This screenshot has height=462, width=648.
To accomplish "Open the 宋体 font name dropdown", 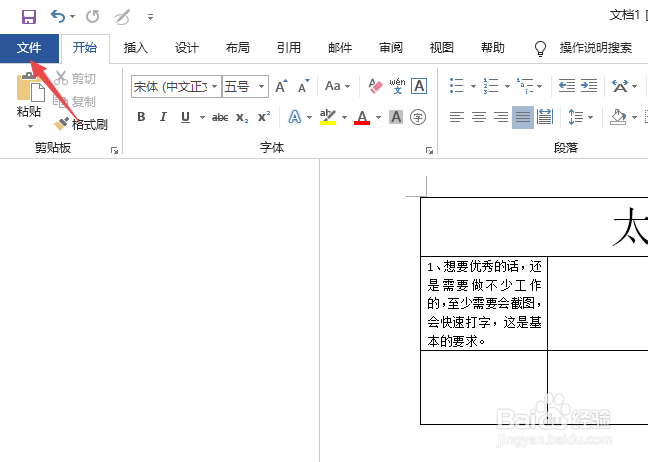I will coord(214,86).
